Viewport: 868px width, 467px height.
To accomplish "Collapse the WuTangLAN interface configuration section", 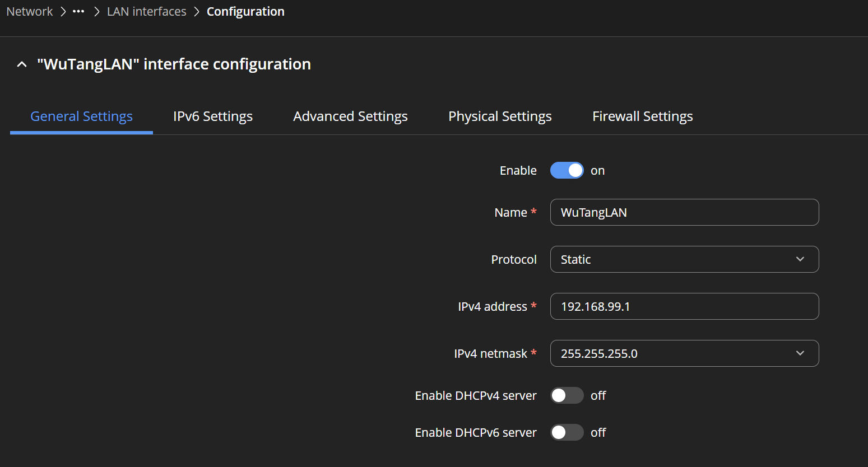I will [x=22, y=64].
